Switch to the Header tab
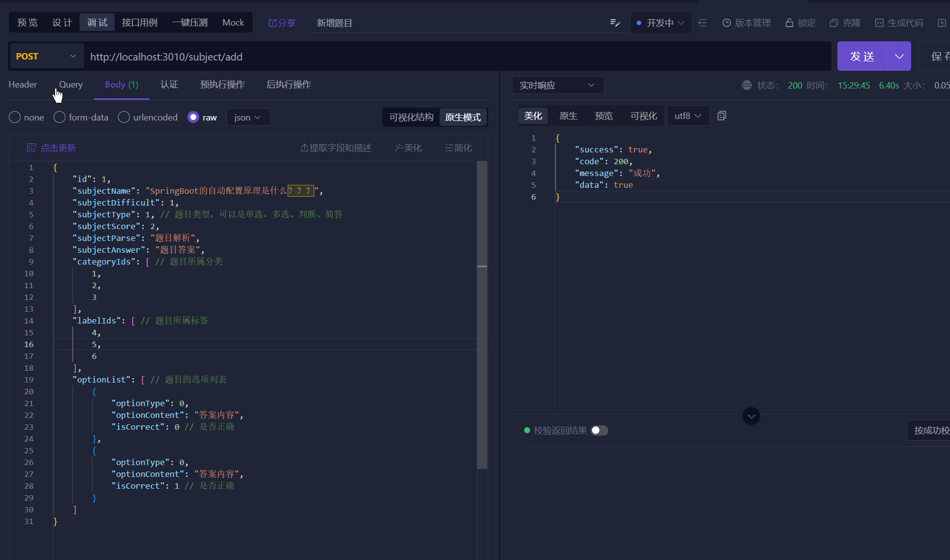The width and height of the screenshot is (950, 560). click(23, 85)
